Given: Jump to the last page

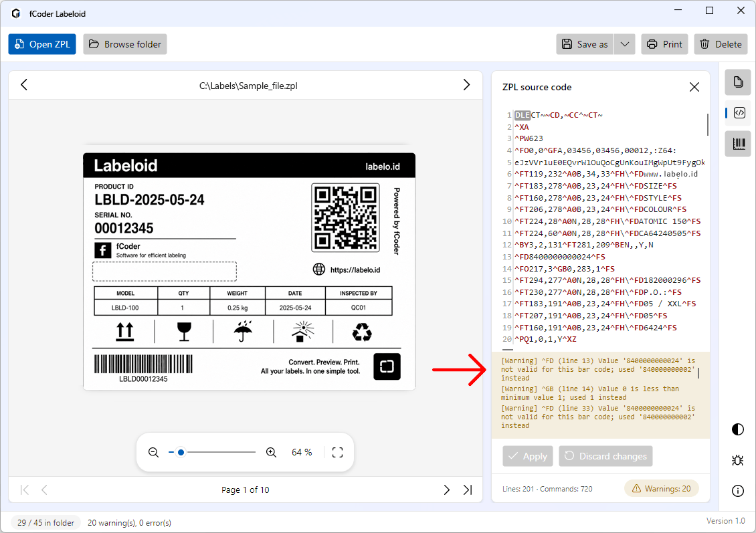Looking at the screenshot, I should coord(467,490).
